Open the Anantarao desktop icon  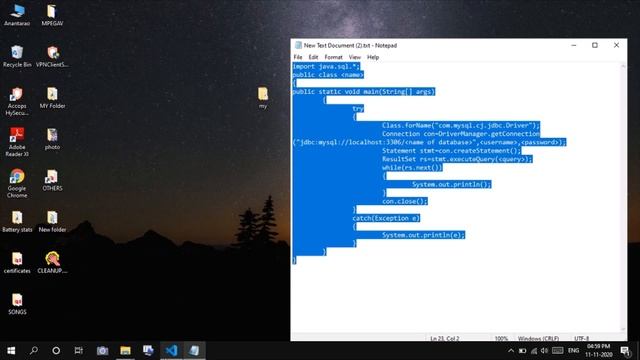click(17, 15)
